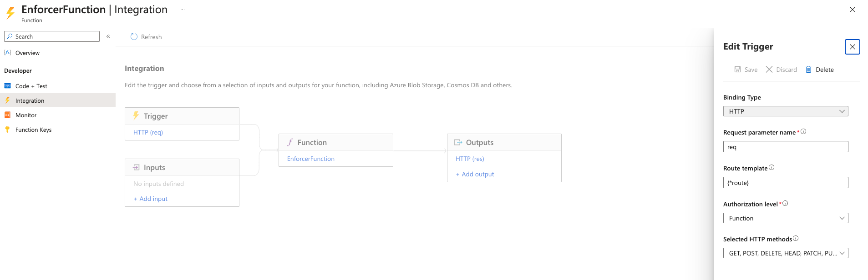The image size is (868, 280).
Task: Click info icon beside Authorization level
Action: pyautogui.click(x=785, y=204)
